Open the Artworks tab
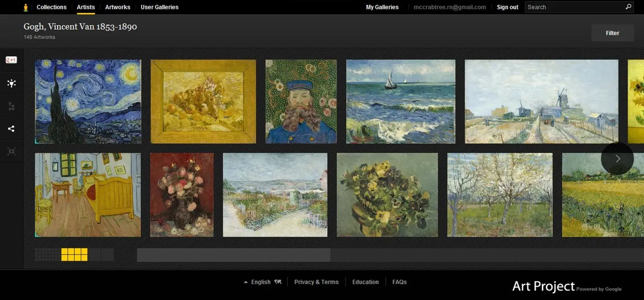Image resolution: width=644 pixels, height=300 pixels. (118, 7)
